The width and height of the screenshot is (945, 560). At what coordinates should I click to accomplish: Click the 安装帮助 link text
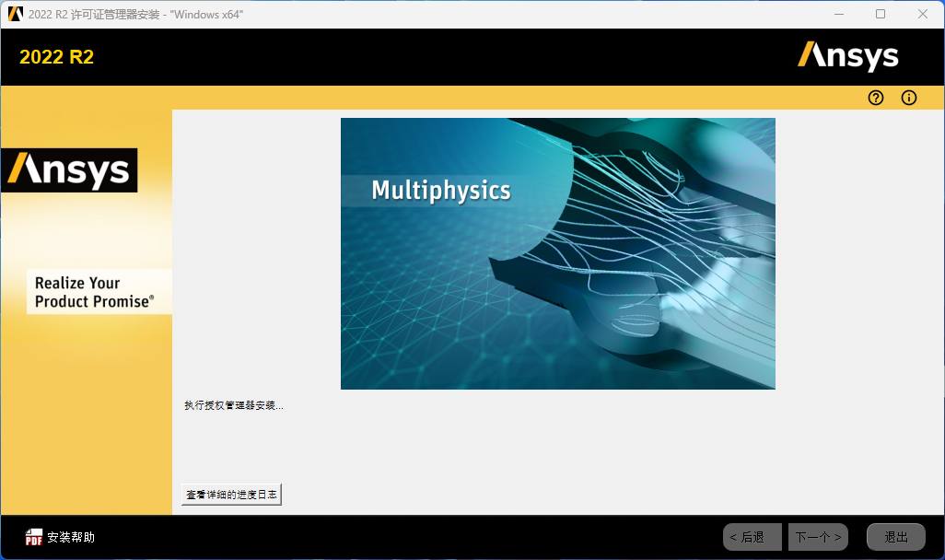click(x=71, y=537)
